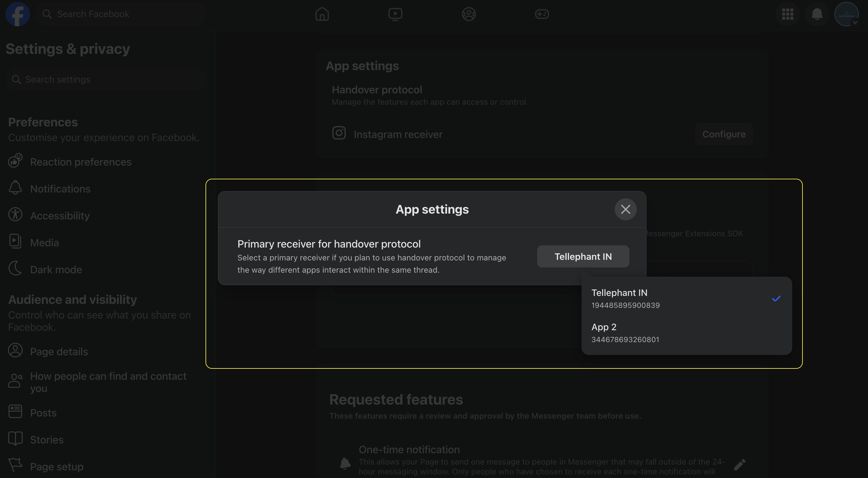Open the Video icon in top navigation
This screenshot has width=868, height=478.
click(x=395, y=14)
